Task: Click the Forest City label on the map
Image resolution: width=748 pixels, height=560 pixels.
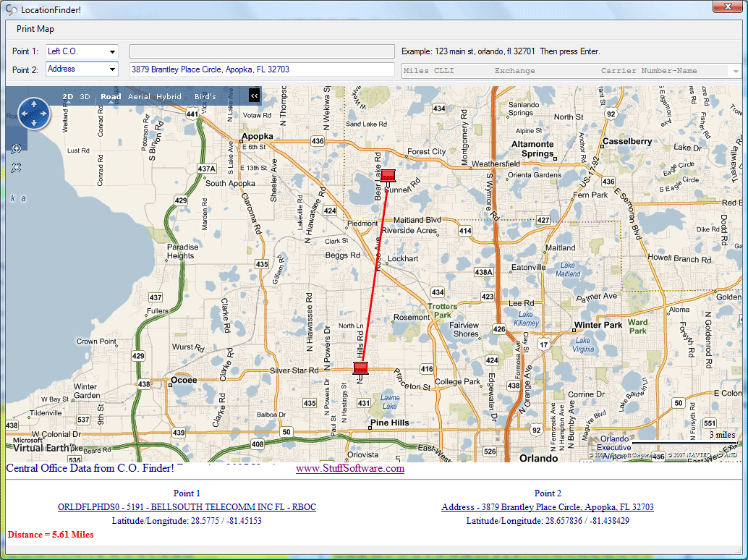Action: (x=427, y=152)
